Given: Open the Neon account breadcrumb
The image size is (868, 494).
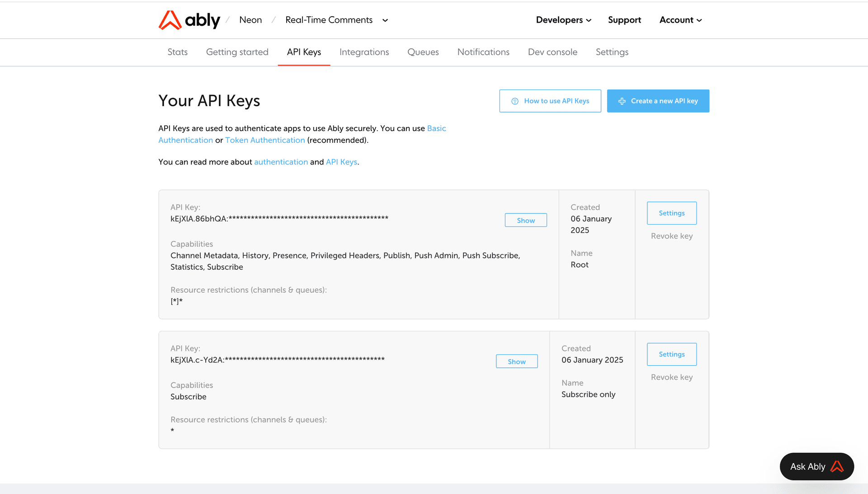Looking at the screenshot, I should pos(250,20).
